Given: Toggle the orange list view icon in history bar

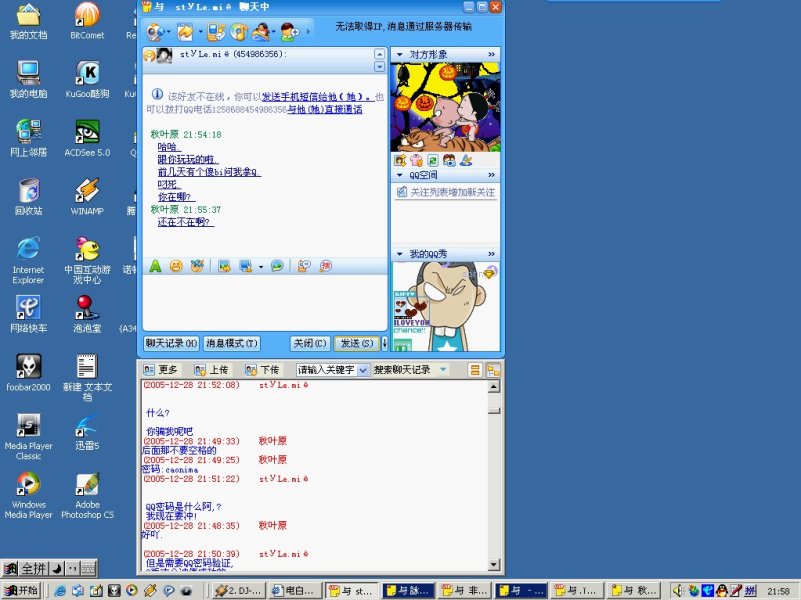Looking at the screenshot, I should [x=475, y=370].
